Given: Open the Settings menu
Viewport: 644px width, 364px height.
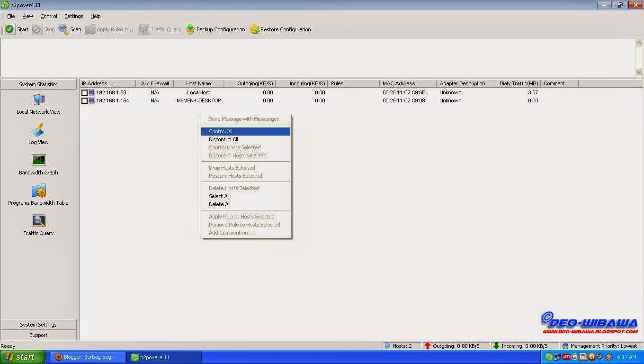Looking at the screenshot, I should click(73, 16).
